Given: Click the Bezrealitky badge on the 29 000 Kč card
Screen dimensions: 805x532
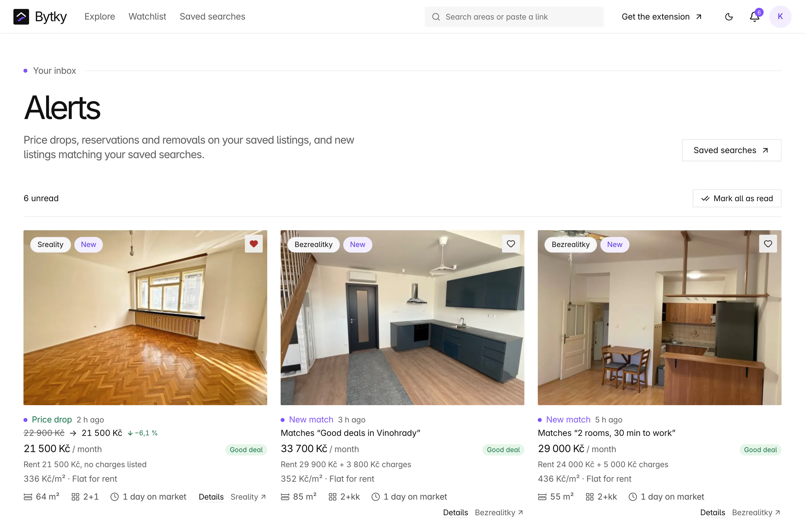Looking at the screenshot, I should pyautogui.click(x=570, y=245).
